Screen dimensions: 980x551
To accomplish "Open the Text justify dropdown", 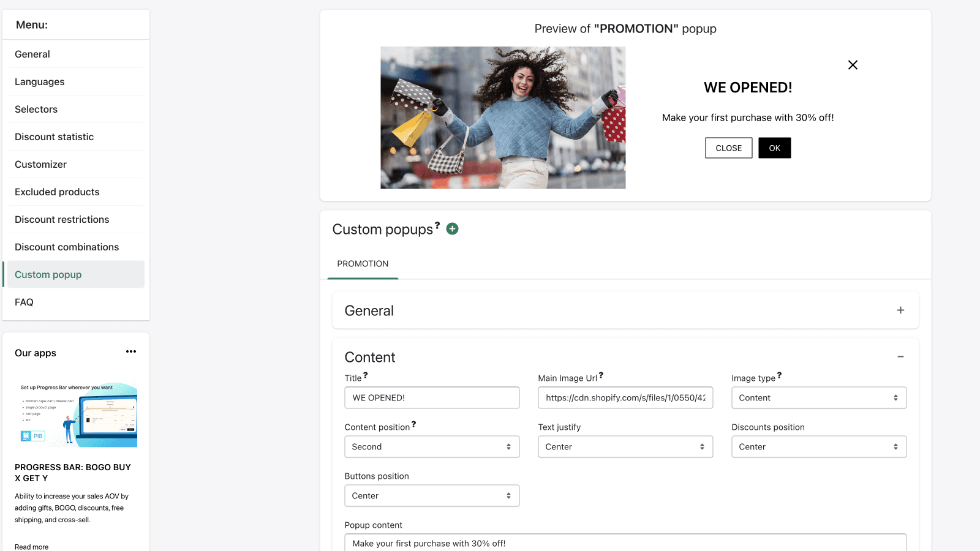I will point(625,446).
